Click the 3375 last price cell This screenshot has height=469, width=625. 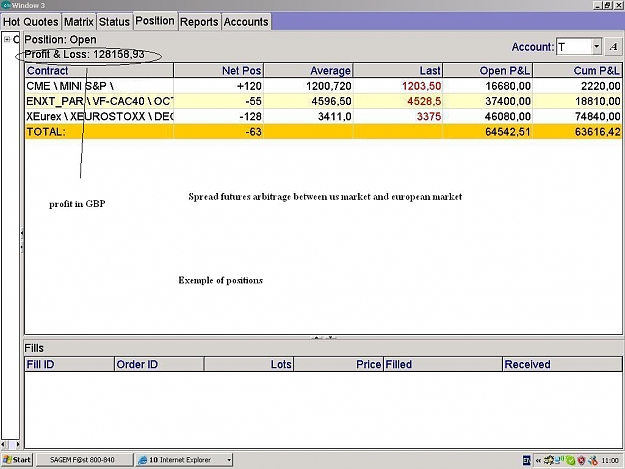[x=398, y=116]
